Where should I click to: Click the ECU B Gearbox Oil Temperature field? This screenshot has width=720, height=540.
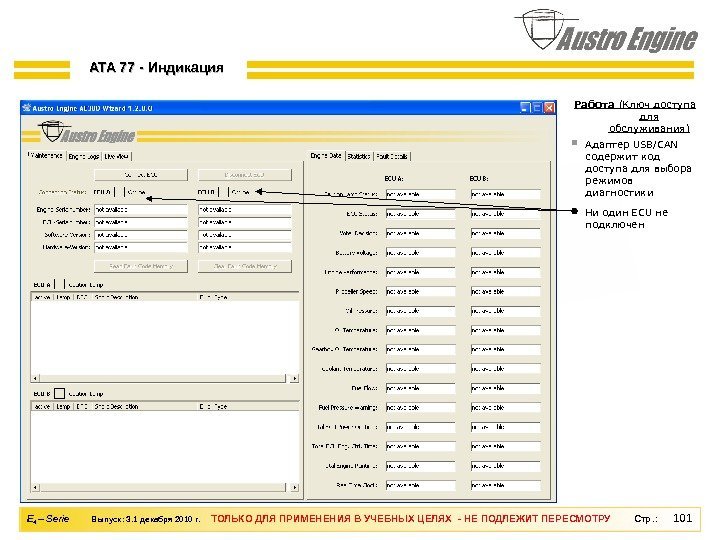(x=506, y=349)
